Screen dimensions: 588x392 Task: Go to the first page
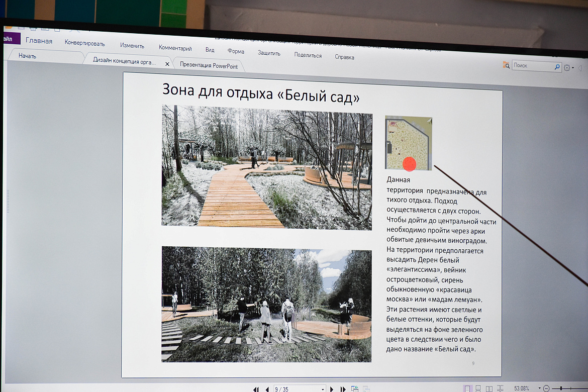[x=256, y=389]
